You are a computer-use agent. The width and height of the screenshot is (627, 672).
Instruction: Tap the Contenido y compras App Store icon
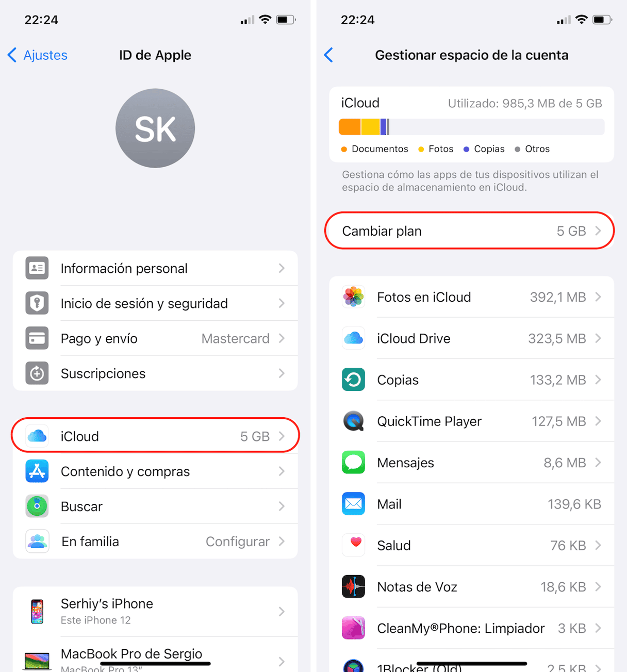[x=37, y=471]
